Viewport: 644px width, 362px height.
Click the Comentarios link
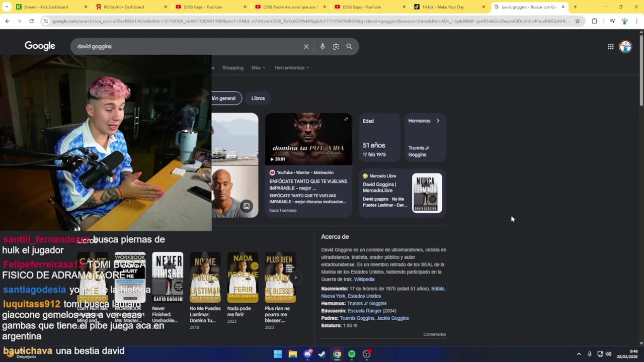pos(434,334)
